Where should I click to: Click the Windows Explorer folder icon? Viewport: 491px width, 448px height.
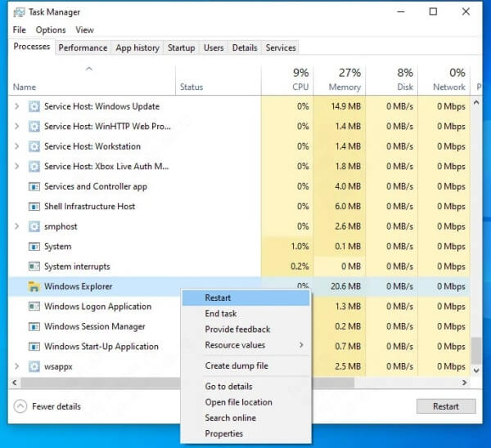(x=34, y=287)
